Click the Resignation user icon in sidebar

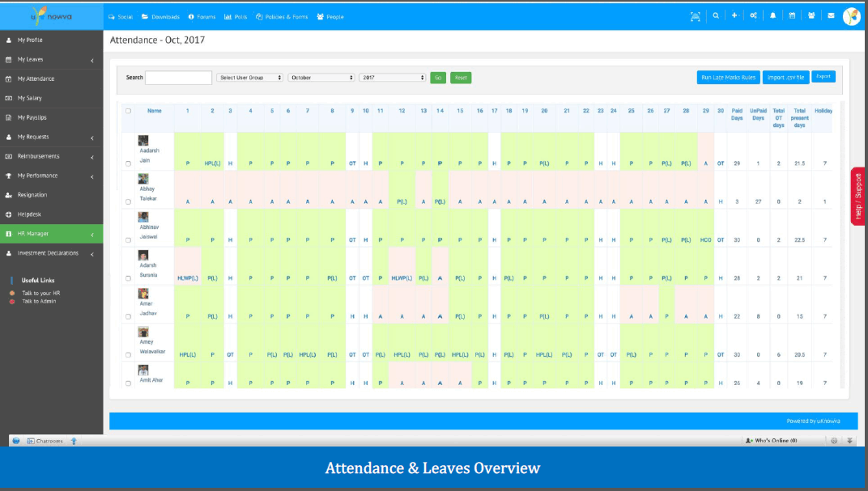(x=8, y=195)
